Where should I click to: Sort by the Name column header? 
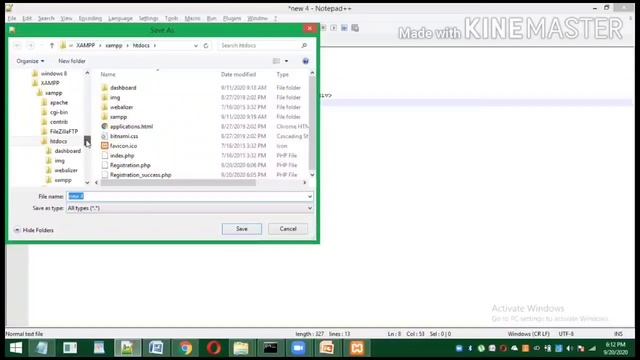coord(108,74)
